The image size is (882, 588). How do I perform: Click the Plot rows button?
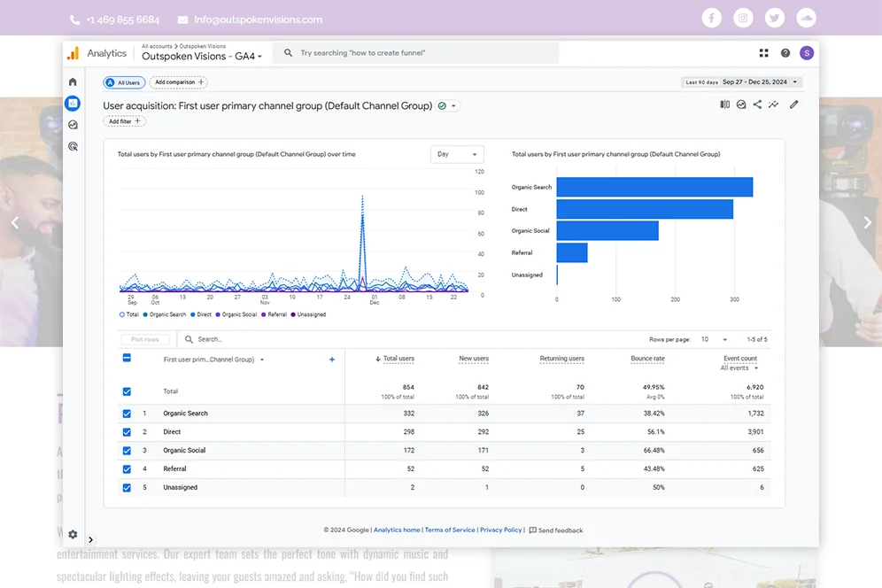(144, 339)
